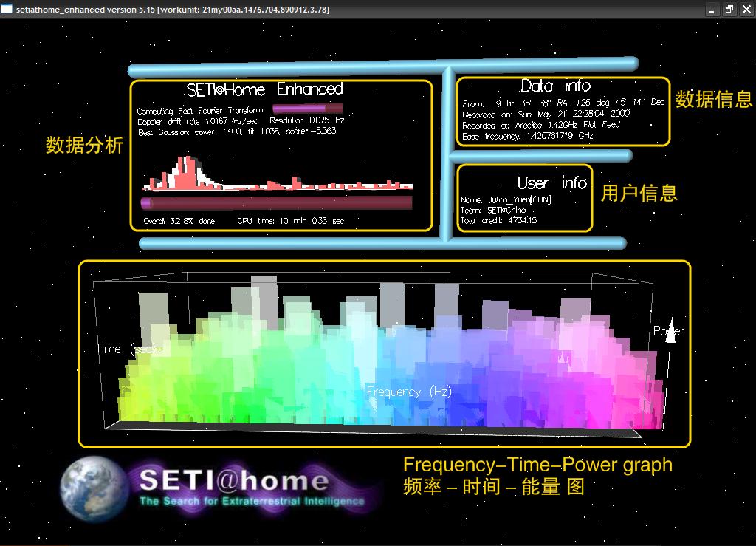Click 'Computing Fast Fourier Transform' text

coord(200,110)
